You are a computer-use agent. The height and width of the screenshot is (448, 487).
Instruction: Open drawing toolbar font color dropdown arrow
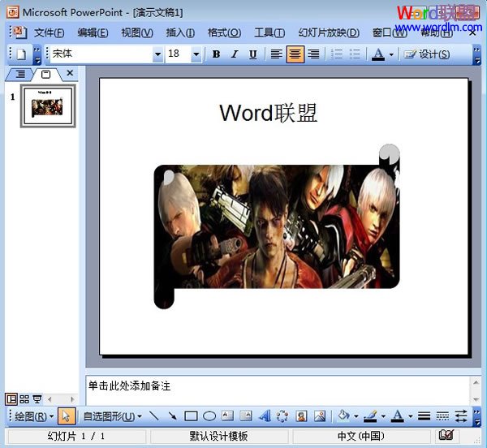pyautogui.click(x=410, y=416)
